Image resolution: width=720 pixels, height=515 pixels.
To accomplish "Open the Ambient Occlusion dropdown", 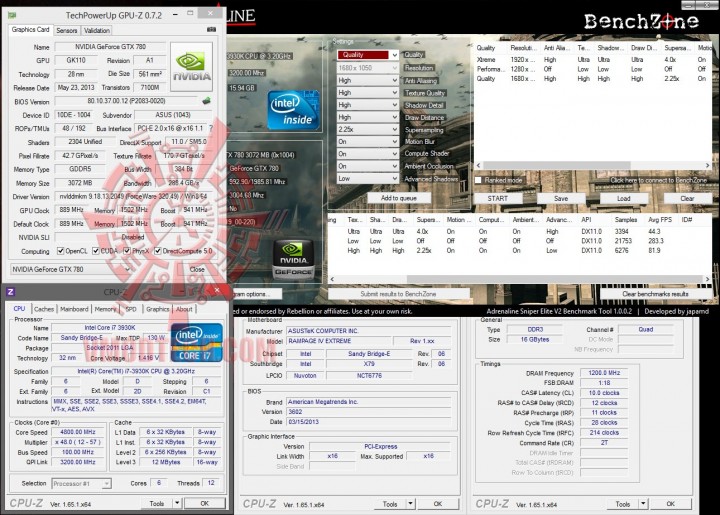I will (x=368, y=166).
